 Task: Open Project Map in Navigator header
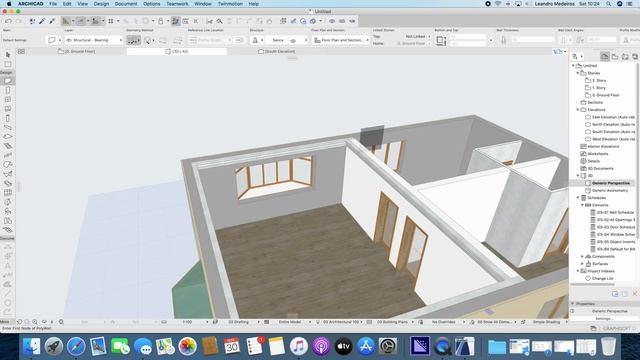[605, 57]
